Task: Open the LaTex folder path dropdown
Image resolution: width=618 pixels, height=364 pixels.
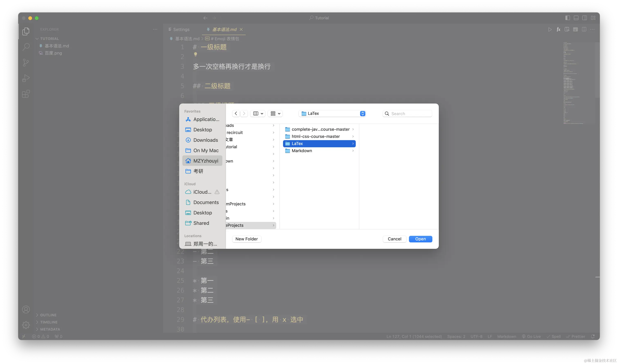Action: 332,114
